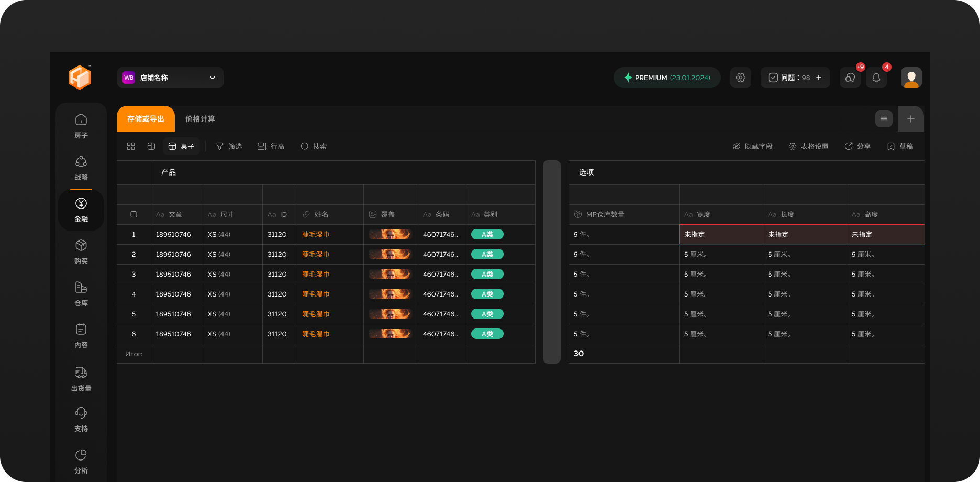Screen dimensions: 980x482
Task: Open 分析 analytics in sidebar
Action: (x=81, y=461)
